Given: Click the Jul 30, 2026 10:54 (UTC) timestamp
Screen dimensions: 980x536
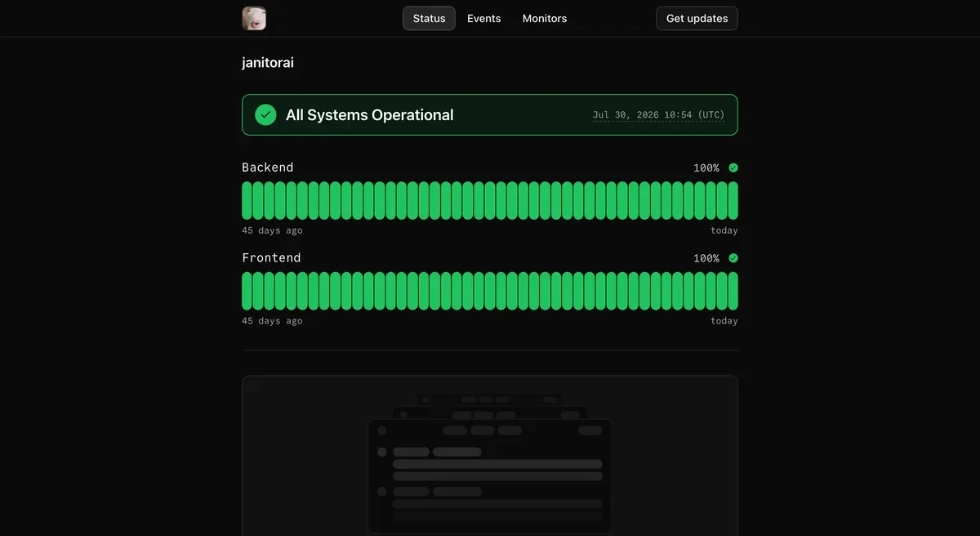Looking at the screenshot, I should tap(658, 115).
